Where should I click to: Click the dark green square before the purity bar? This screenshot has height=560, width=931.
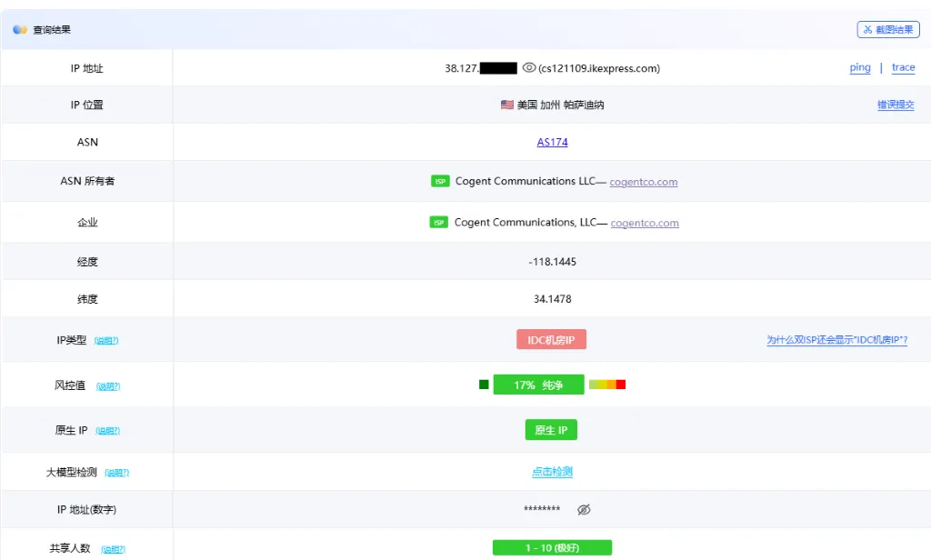click(x=483, y=384)
